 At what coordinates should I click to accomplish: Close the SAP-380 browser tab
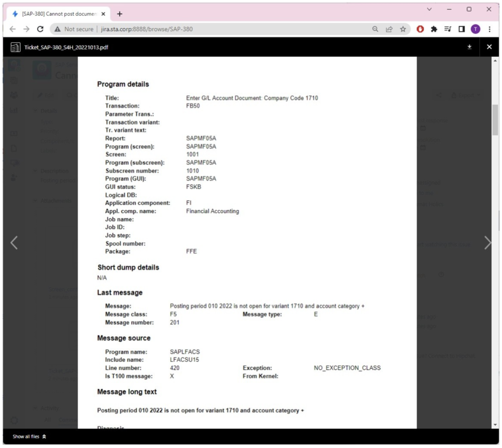click(103, 14)
